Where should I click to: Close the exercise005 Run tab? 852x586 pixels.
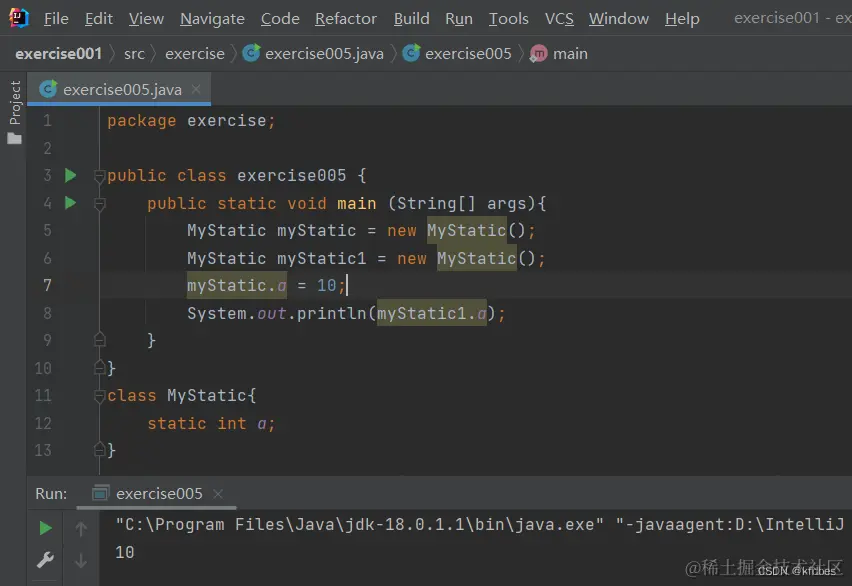pyautogui.click(x=218, y=494)
